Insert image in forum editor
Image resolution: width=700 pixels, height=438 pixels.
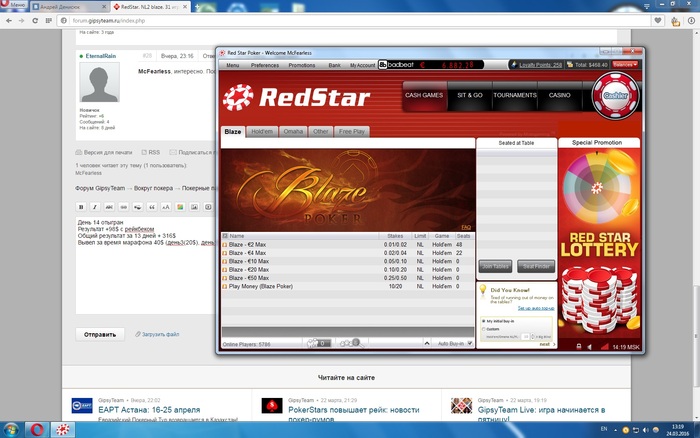(x=194, y=207)
